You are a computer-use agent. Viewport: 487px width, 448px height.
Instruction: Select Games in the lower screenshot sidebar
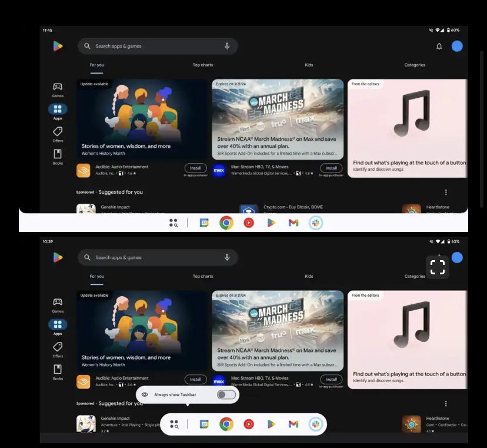(58, 305)
